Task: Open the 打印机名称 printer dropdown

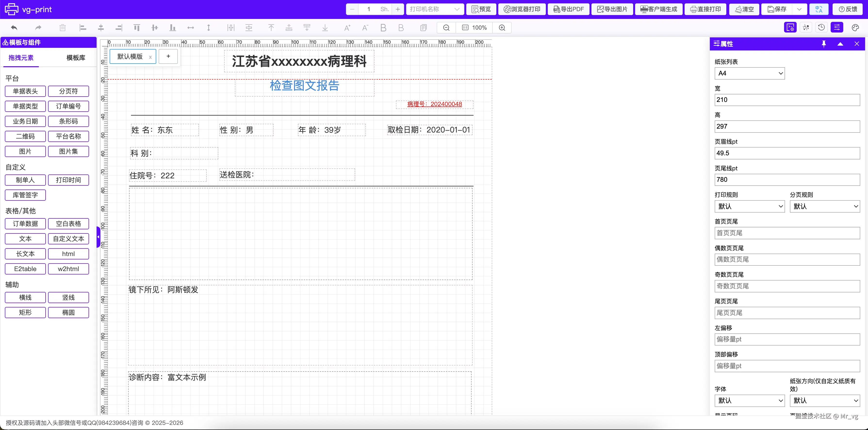Action: 435,9
